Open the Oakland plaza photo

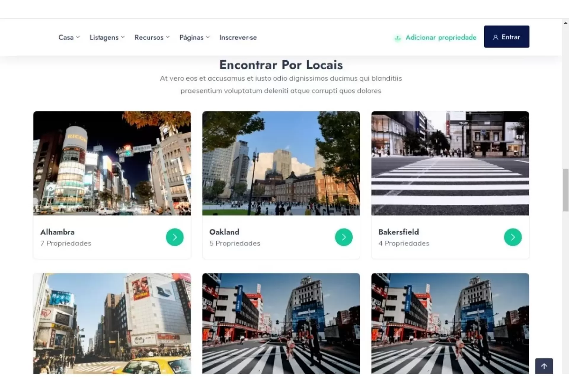coord(281,163)
